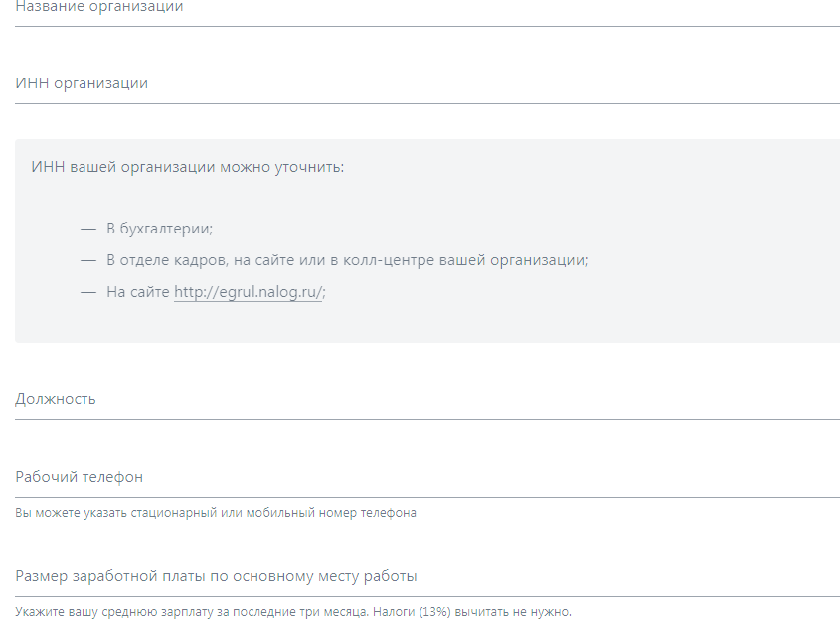Click the dash before 'В бухгалтерии;'
The height and width of the screenshot is (621, 840).
point(88,229)
